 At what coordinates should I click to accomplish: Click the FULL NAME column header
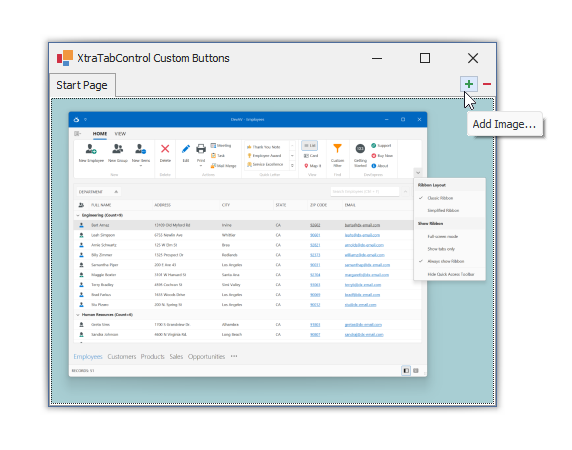pyautogui.click(x=101, y=205)
